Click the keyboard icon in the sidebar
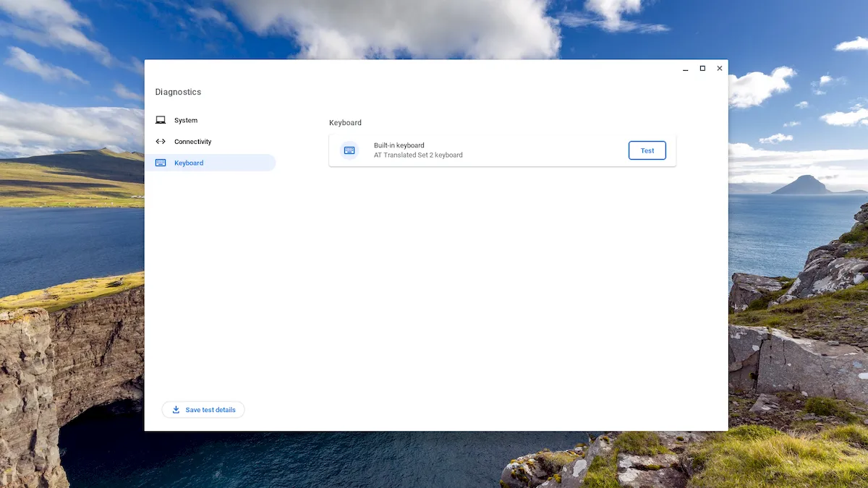Image resolution: width=868 pixels, height=488 pixels. 161,163
